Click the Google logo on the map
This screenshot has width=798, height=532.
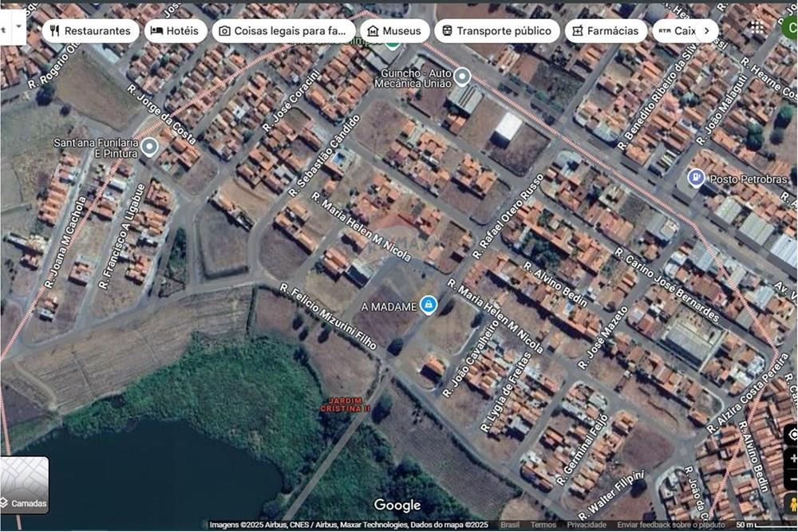[x=397, y=505]
